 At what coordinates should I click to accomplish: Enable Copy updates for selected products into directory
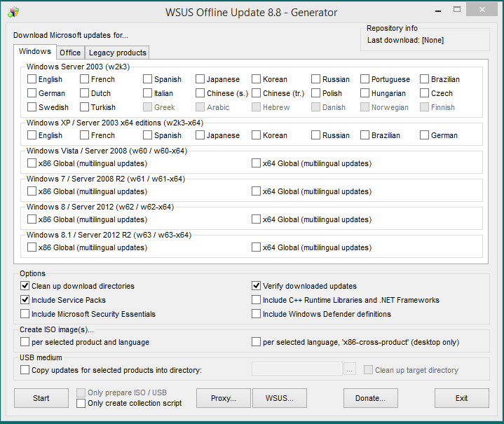pyautogui.click(x=25, y=370)
